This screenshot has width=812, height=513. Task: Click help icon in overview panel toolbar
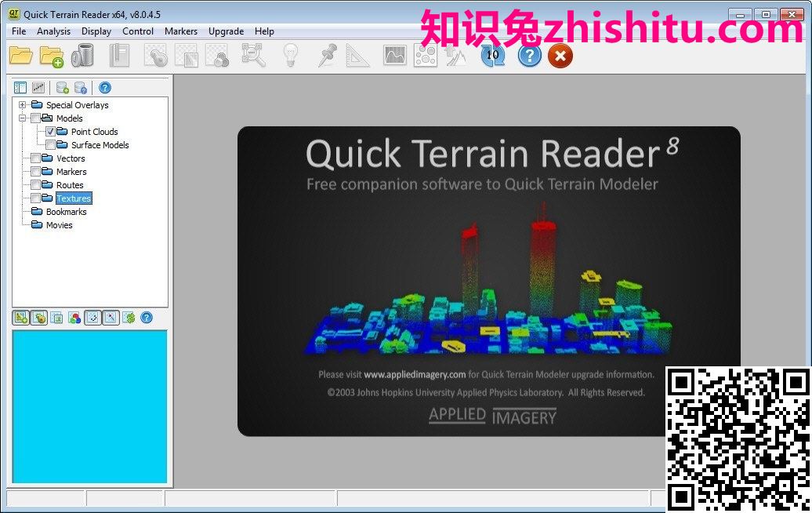tap(147, 318)
